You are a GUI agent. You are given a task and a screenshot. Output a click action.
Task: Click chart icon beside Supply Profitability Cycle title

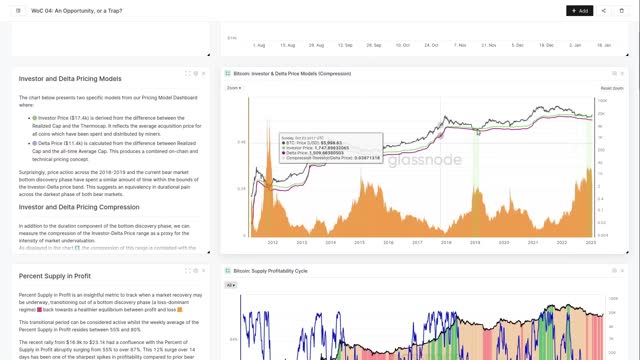[x=228, y=271]
